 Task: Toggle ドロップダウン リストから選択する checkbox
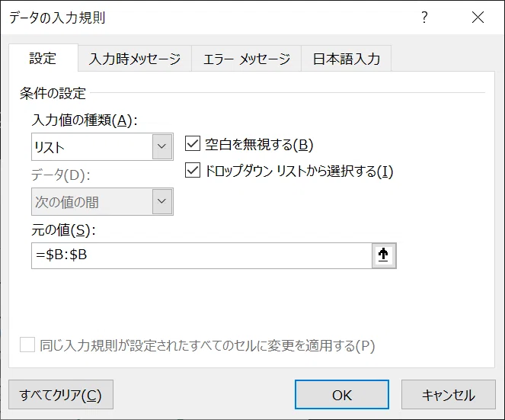pyautogui.click(x=193, y=171)
